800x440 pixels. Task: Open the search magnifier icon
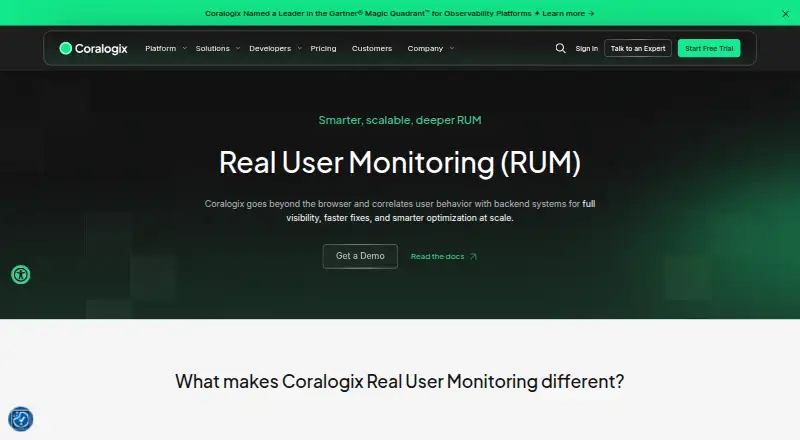click(560, 48)
